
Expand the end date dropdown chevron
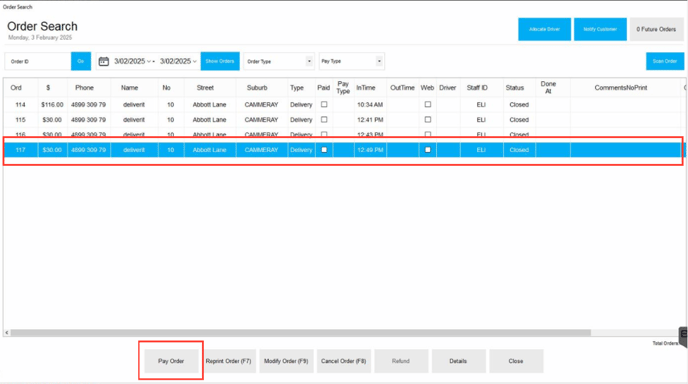pyautogui.click(x=194, y=61)
